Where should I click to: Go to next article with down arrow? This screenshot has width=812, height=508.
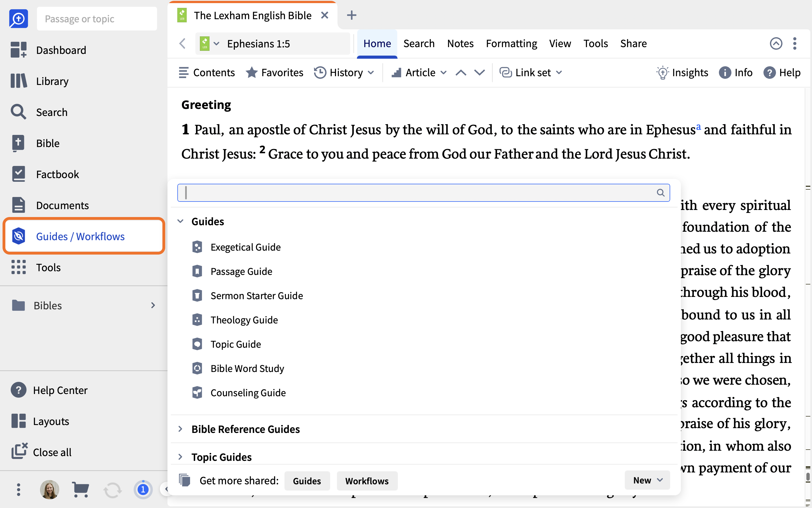480,73
